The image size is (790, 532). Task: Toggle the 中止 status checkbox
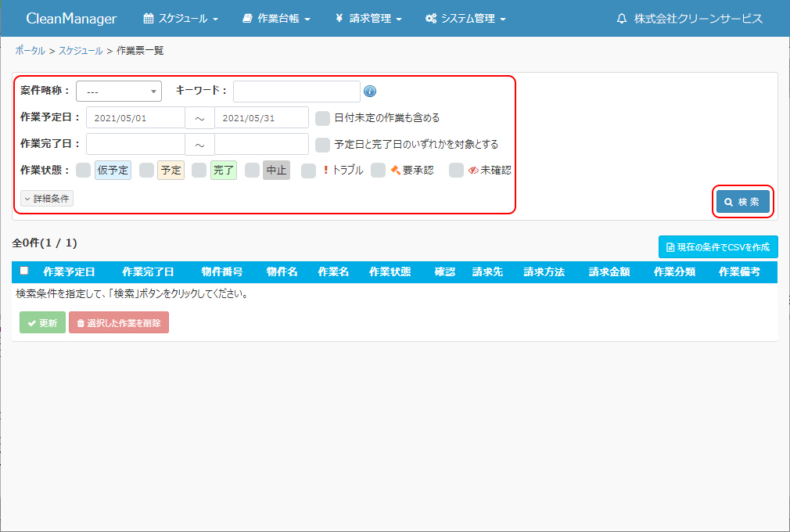(252, 171)
